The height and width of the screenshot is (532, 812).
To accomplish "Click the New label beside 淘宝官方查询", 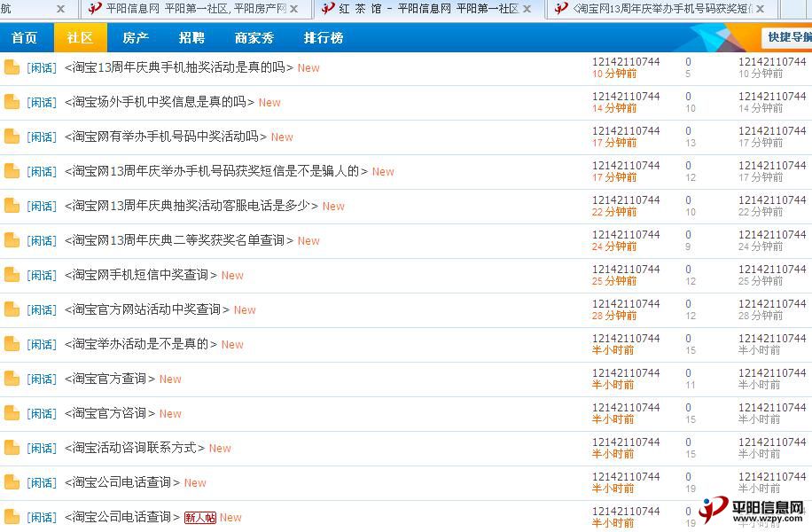I will (x=170, y=379).
